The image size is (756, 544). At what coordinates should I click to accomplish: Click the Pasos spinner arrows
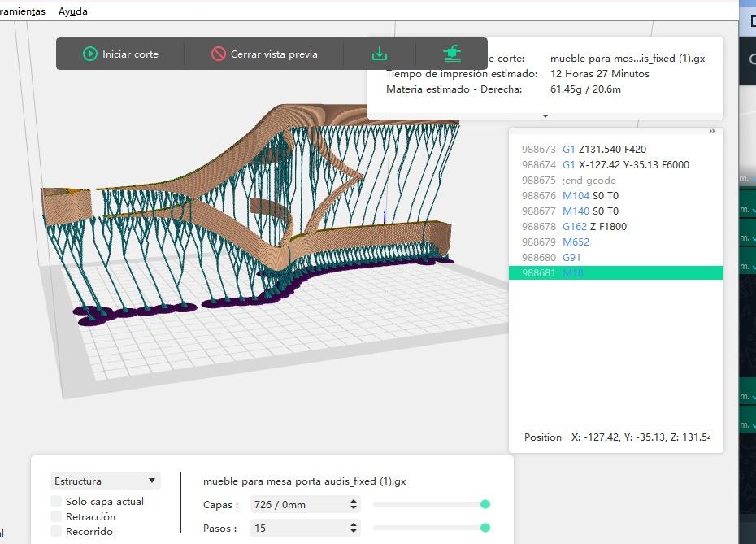(354, 528)
